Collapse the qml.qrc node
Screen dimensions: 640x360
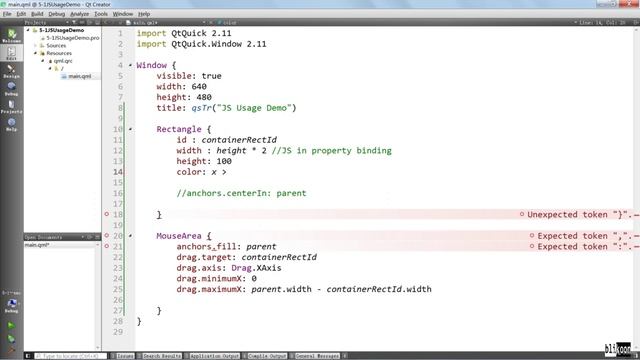pyautogui.click(x=43, y=61)
